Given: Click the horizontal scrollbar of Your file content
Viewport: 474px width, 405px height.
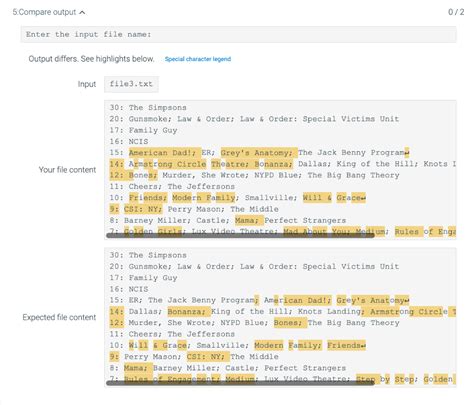Looking at the screenshot, I should click(x=240, y=235).
